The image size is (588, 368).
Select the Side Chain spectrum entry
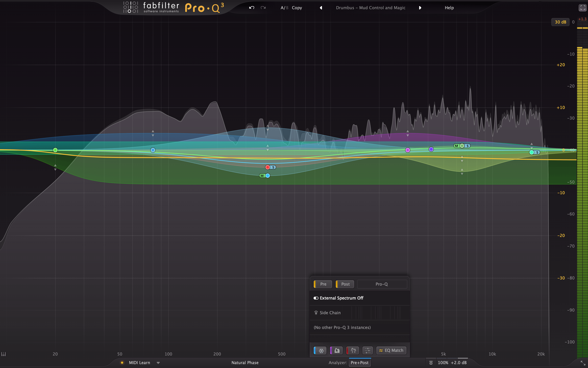tap(360, 313)
